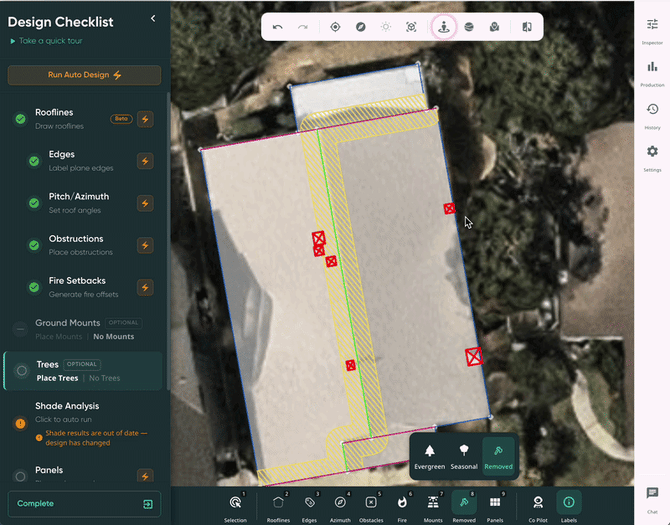Image resolution: width=670 pixels, height=525 pixels.
Task: Select the Obstacles tool in bottom bar
Action: tap(371, 502)
